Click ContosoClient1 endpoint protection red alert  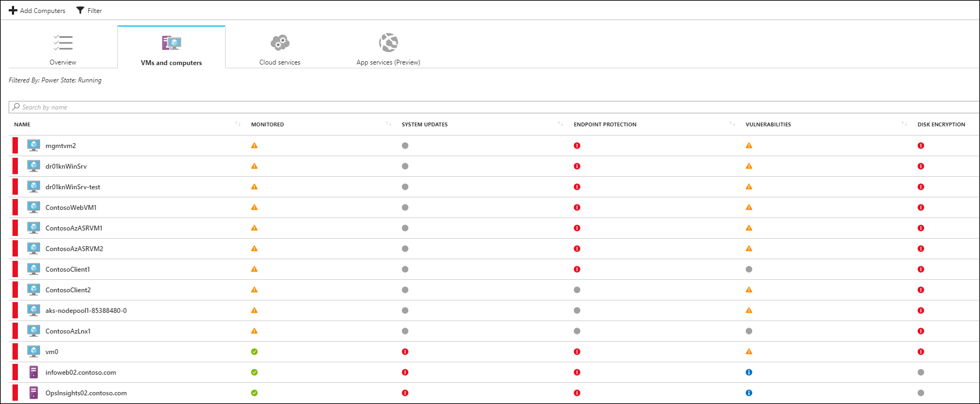(577, 269)
